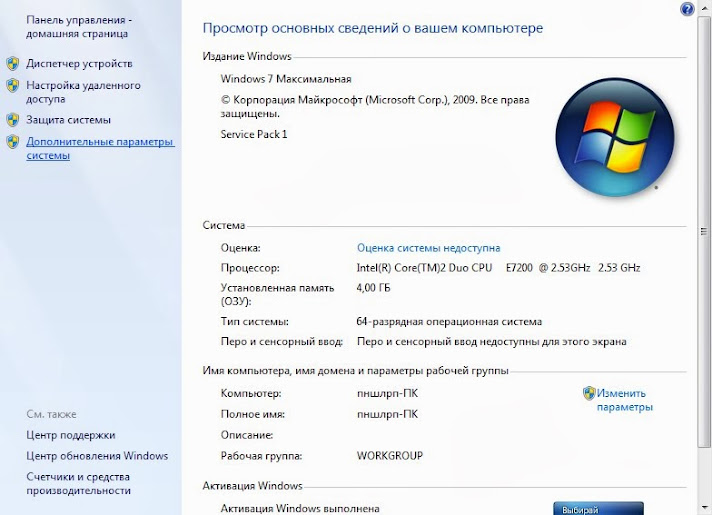Click the Рабочая группа: label
The width and height of the screenshot is (712, 515).
(261, 456)
